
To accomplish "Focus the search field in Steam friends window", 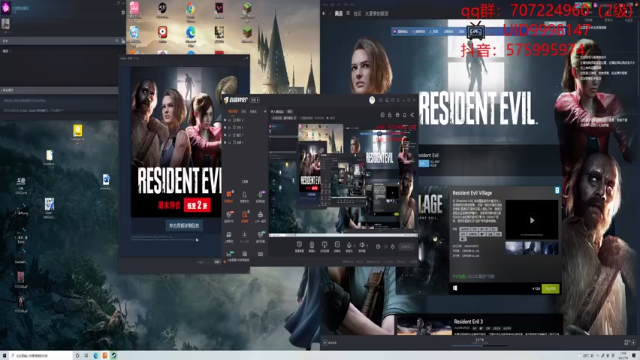I will tap(57, 41).
